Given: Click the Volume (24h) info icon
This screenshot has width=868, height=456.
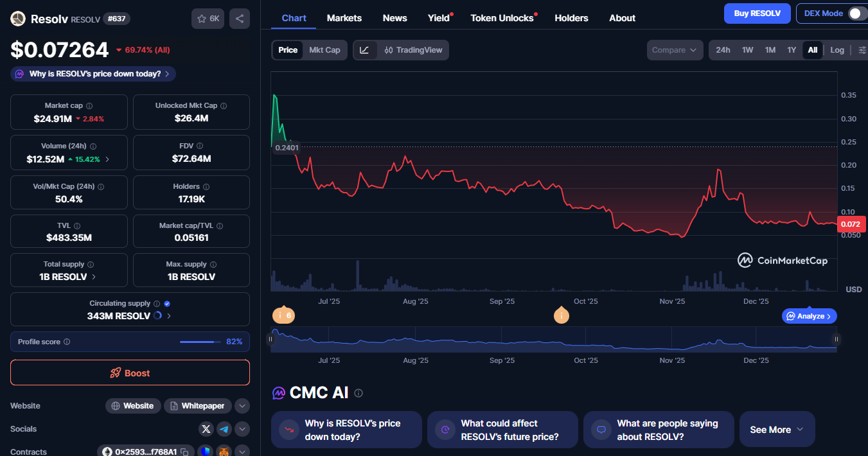Looking at the screenshot, I should coord(93,146).
